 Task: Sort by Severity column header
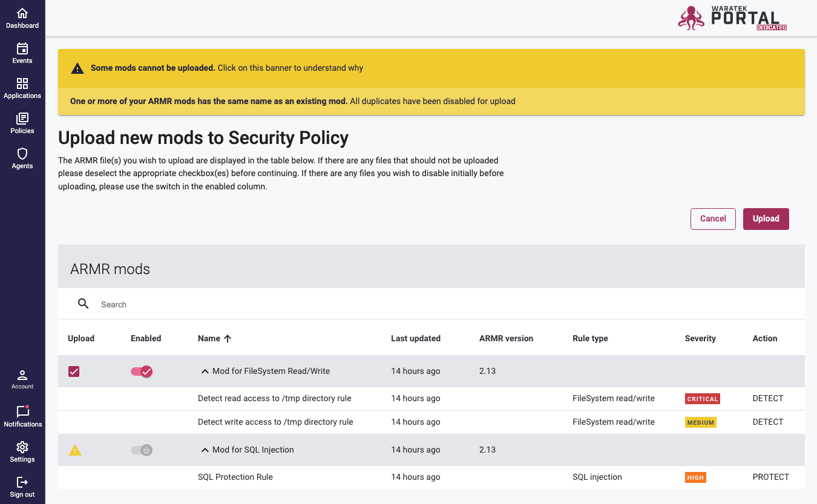point(700,339)
